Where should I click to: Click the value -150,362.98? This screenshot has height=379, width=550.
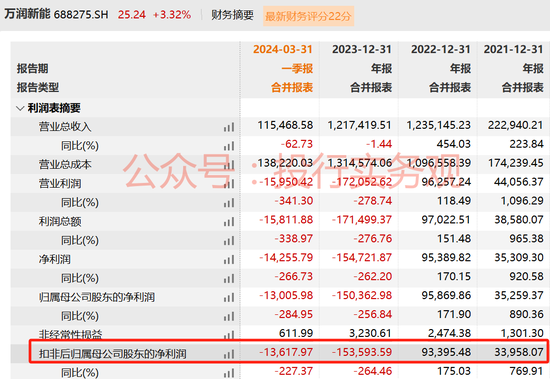click(362, 296)
